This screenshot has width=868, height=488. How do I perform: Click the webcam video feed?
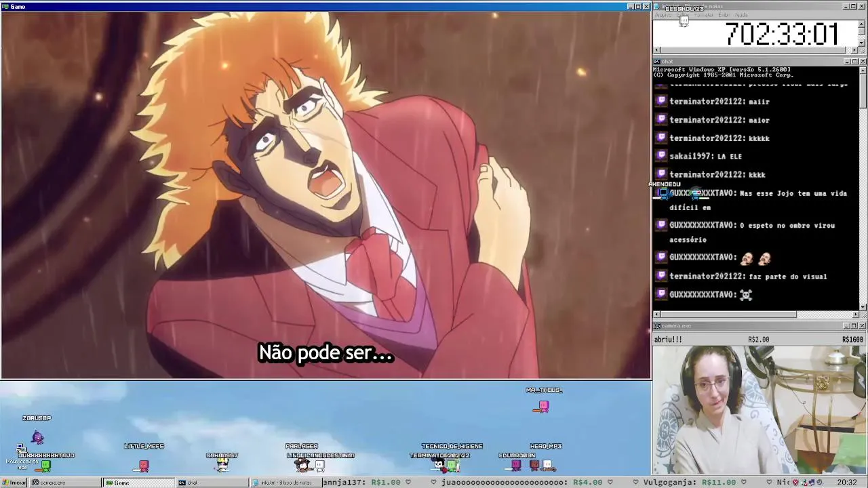click(759, 409)
